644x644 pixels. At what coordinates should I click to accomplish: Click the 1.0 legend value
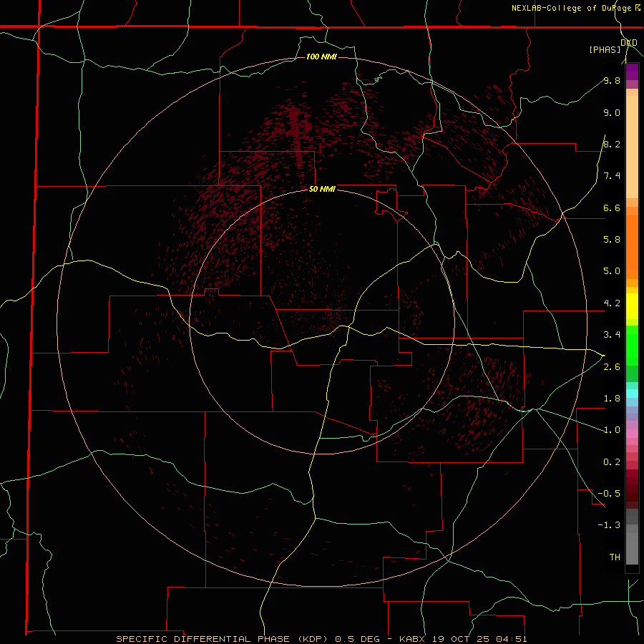612,430
